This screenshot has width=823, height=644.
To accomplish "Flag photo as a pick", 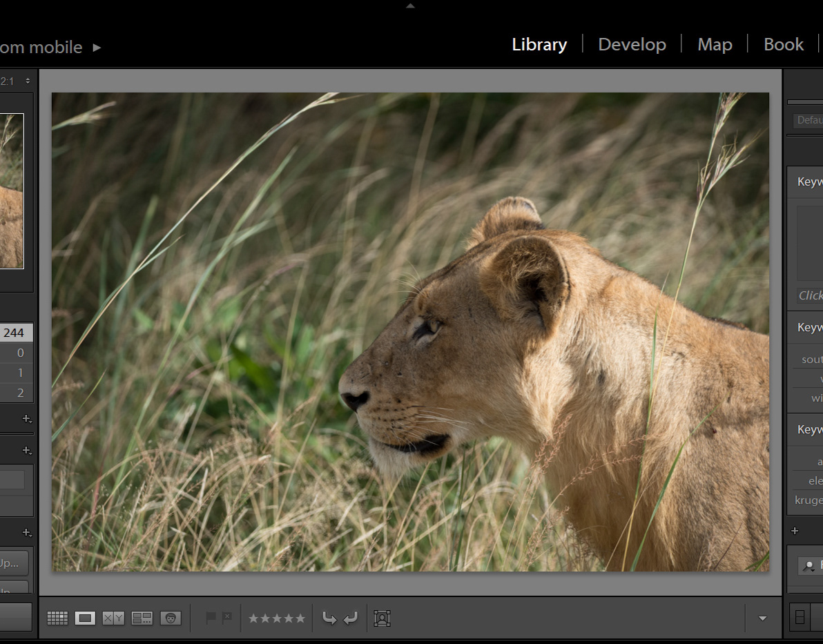I will pos(211,618).
